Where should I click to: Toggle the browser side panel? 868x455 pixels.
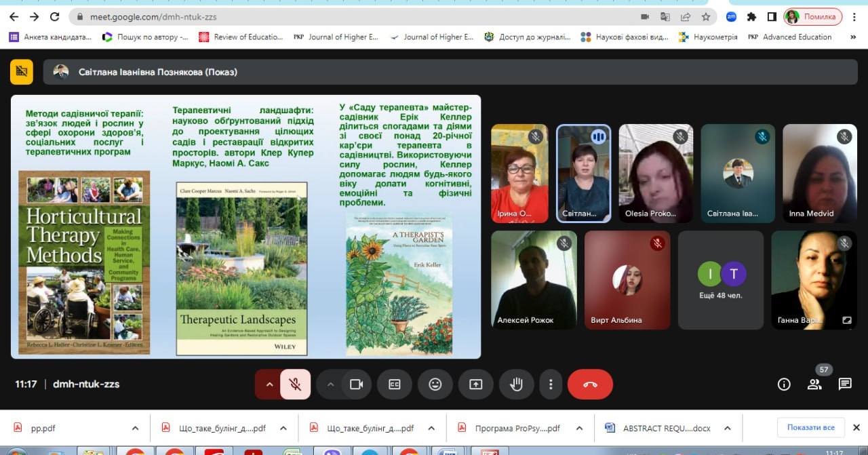(x=772, y=17)
